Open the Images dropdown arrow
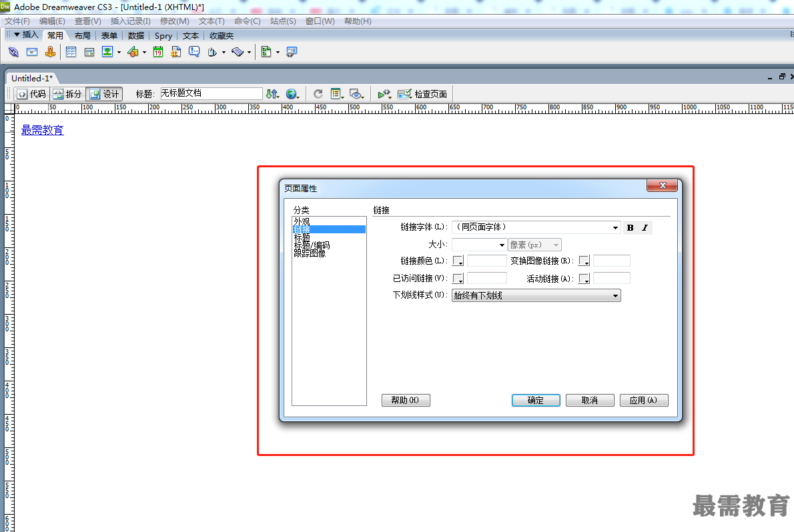 pyautogui.click(x=119, y=52)
